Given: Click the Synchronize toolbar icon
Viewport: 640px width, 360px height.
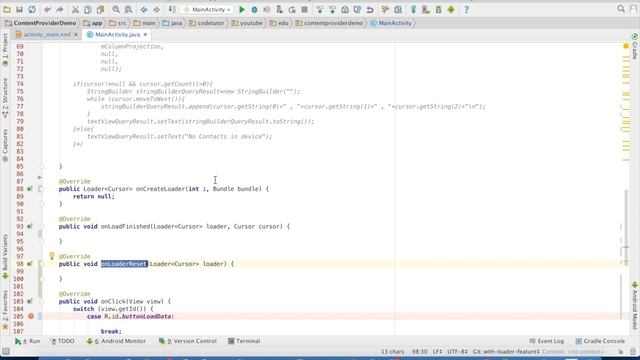Looking at the screenshot, I should click(x=32, y=9).
